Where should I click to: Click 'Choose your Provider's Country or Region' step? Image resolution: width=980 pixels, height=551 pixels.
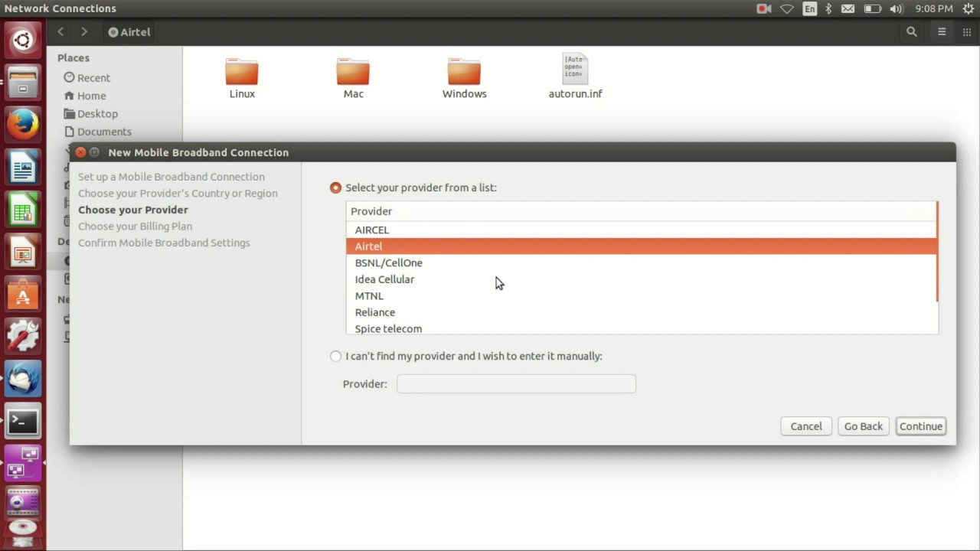(x=178, y=194)
